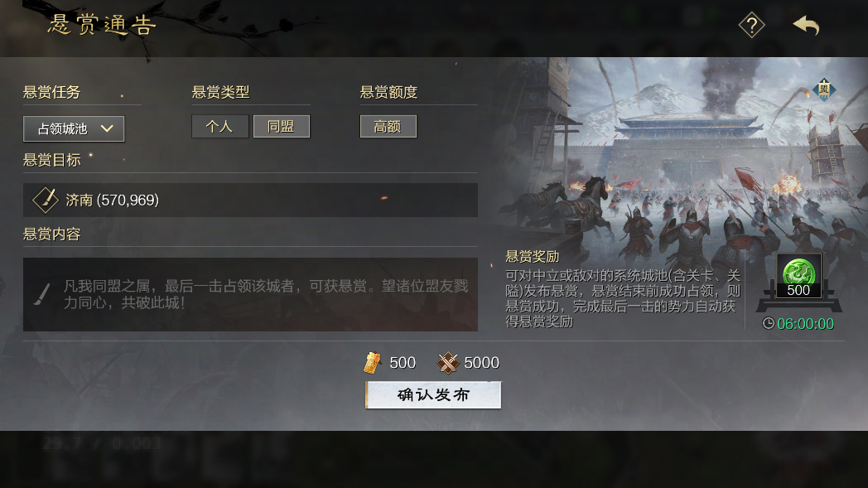Click the edit brush icon beside 济南

[x=46, y=200]
